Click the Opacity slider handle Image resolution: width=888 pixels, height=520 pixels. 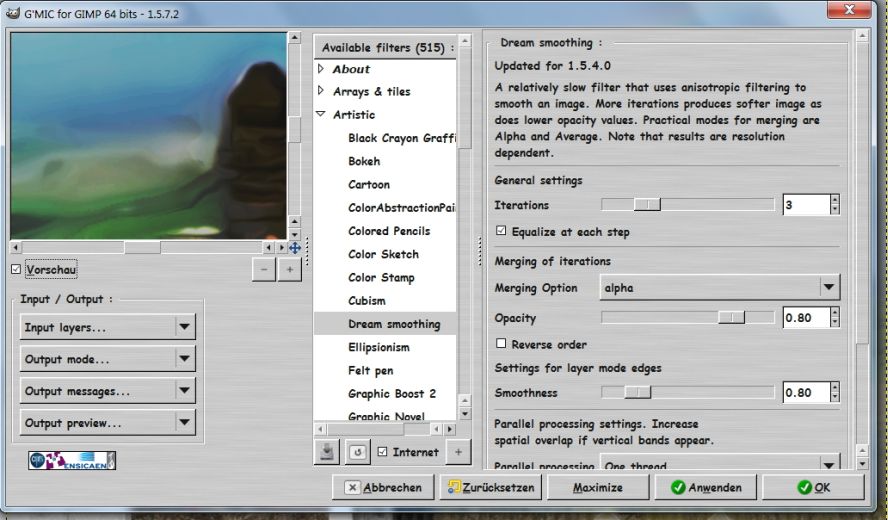coord(732,318)
